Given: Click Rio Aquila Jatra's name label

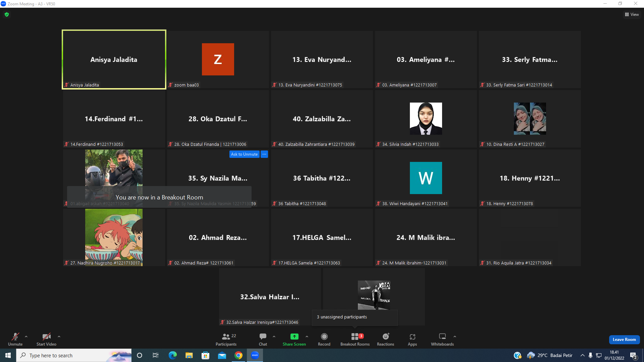Looking at the screenshot, I should tap(519, 263).
